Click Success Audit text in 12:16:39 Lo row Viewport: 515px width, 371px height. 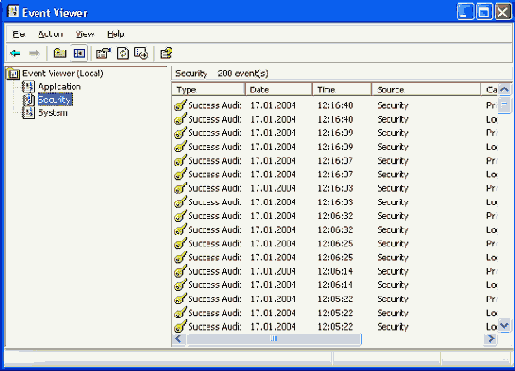point(215,147)
